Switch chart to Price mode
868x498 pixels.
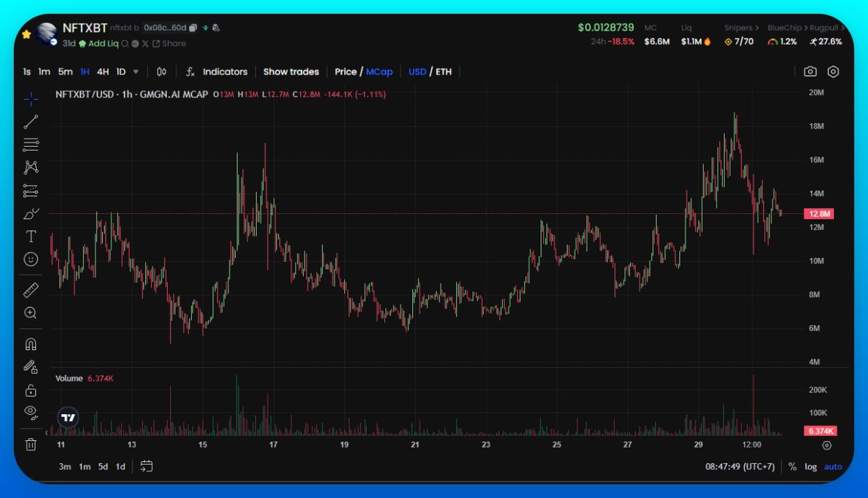tap(346, 72)
